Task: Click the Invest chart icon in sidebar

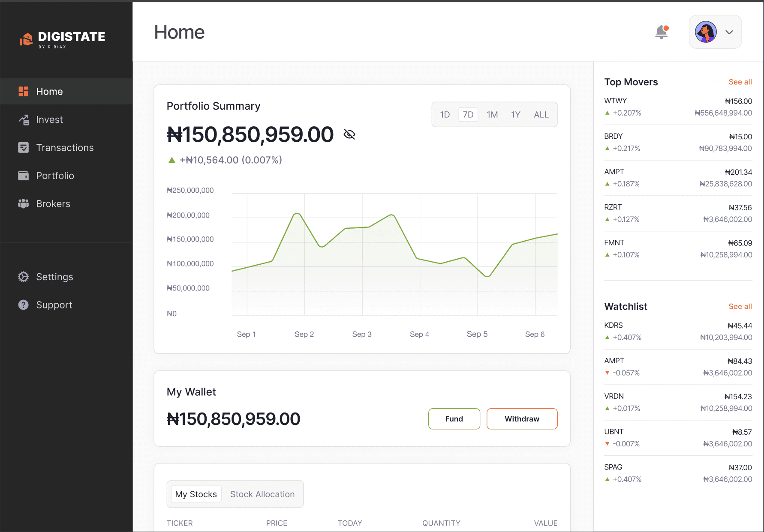Action: 24,120
